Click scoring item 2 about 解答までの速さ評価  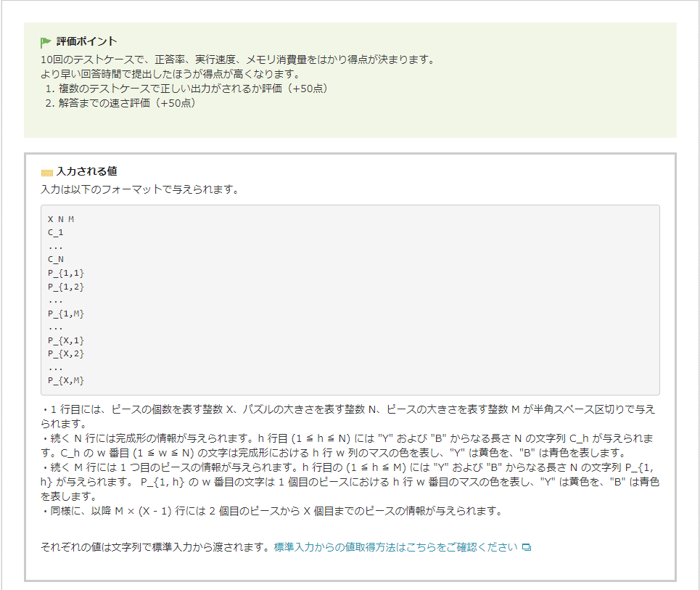[120, 103]
